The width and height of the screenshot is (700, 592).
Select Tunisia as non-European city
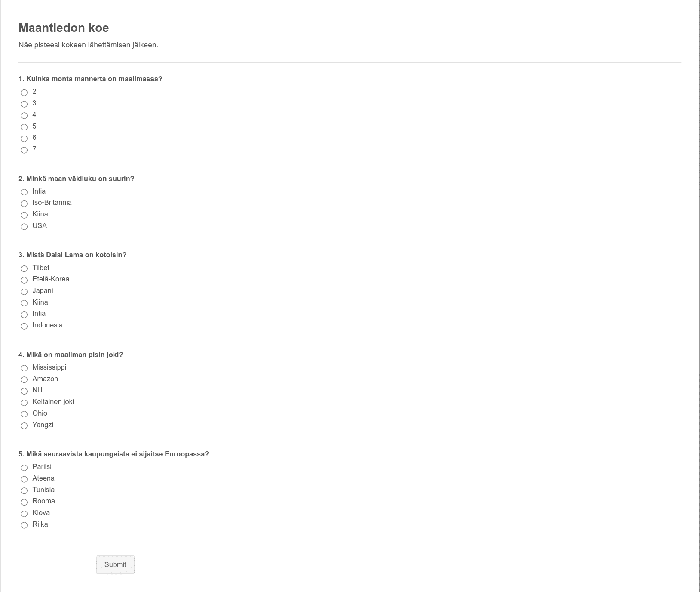tap(24, 490)
